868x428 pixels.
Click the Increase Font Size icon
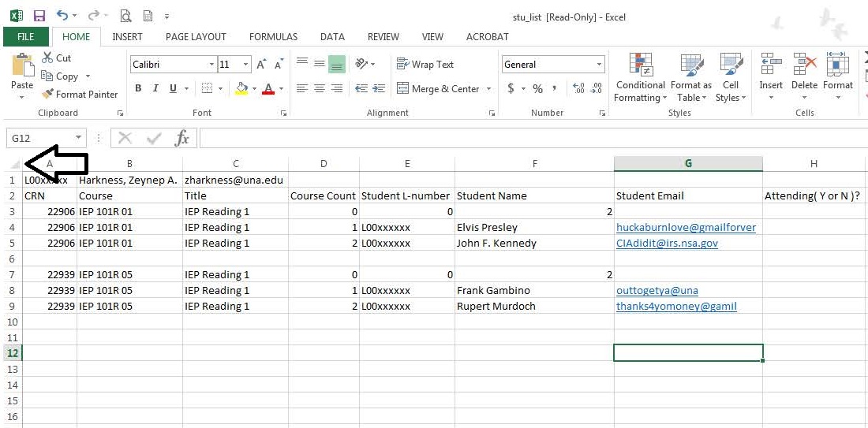[261, 65]
